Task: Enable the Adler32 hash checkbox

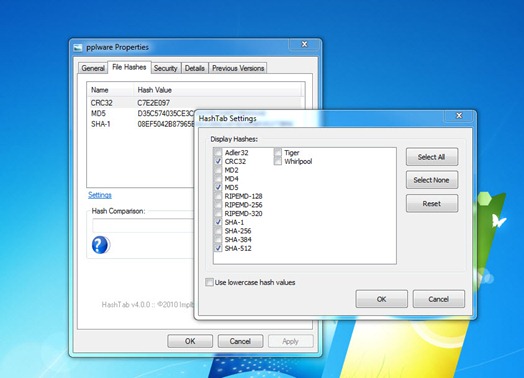Action: (218, 153)
